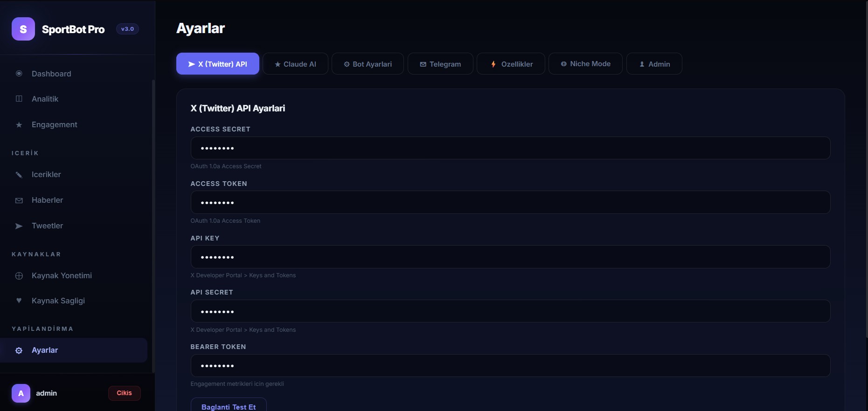The width and height of the screenshot is (868, 411).
Task: Click the admin username text
Action: 47,393
